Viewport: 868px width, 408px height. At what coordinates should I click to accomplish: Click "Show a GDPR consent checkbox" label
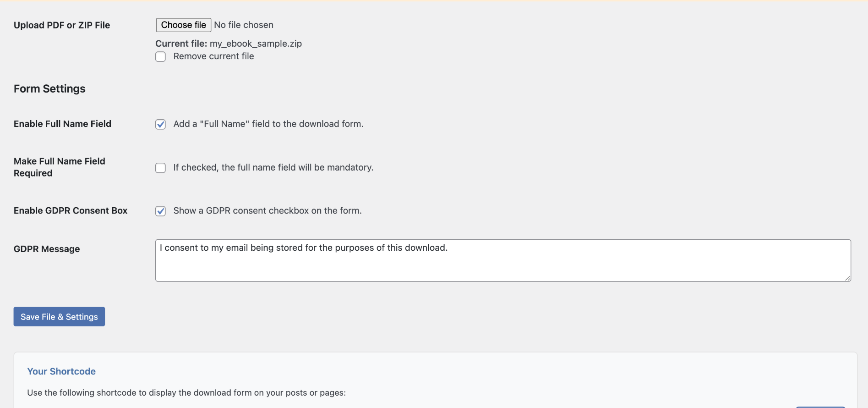coord(267,211)
